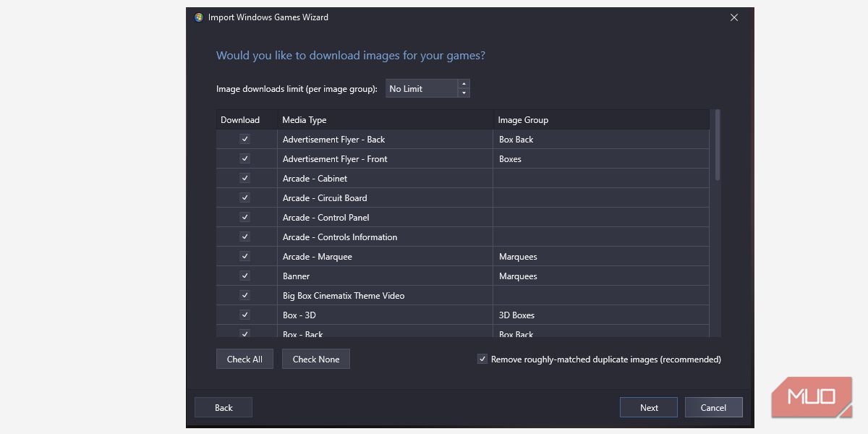Image resolution: width=868 pixels, height=434 pixels.
Task: Click the Download column header
Action: 246,120
